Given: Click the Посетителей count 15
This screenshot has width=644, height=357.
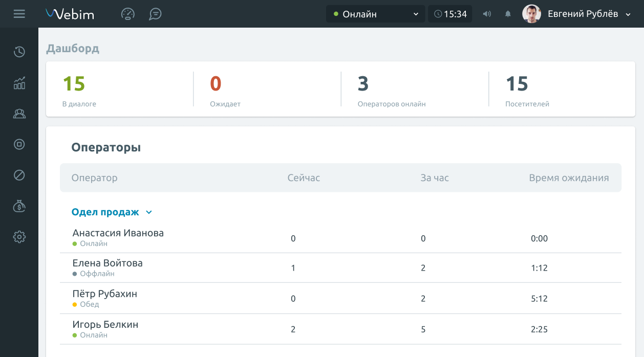Looking at the screenshot, I should pyautogui.click(x=517, y=83).
